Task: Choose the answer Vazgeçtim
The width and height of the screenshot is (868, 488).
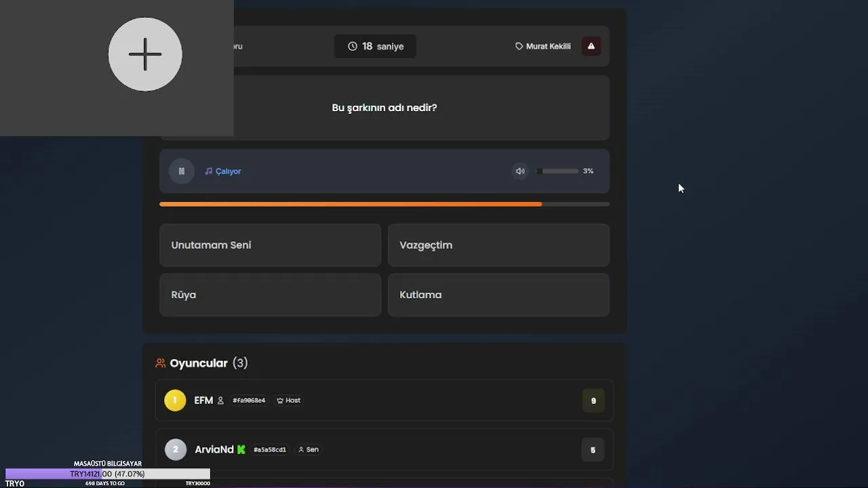Action: point(498,245)
